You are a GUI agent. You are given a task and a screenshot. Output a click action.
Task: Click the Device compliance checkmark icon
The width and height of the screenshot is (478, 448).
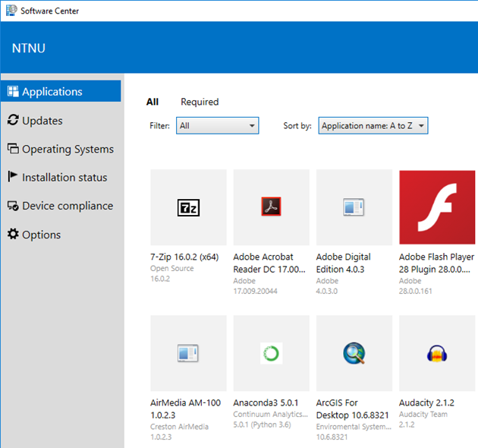[13, 206]
